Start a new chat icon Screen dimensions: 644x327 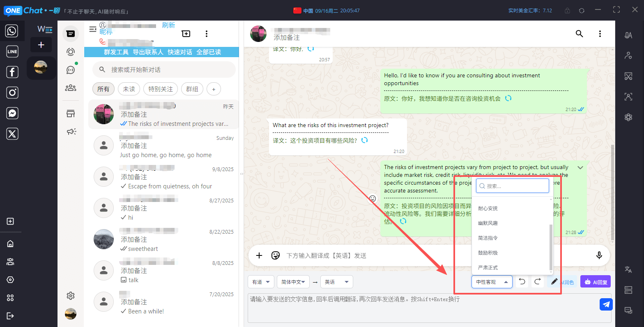[x=186, y=34]
